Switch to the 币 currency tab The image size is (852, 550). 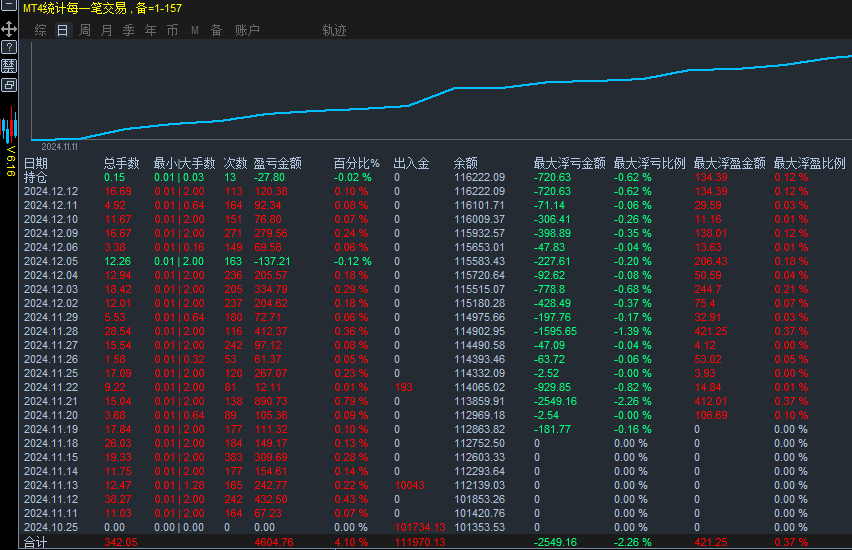tap(172, 30)
